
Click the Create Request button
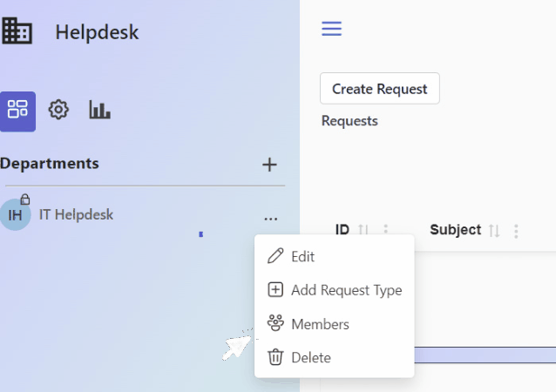380,89
